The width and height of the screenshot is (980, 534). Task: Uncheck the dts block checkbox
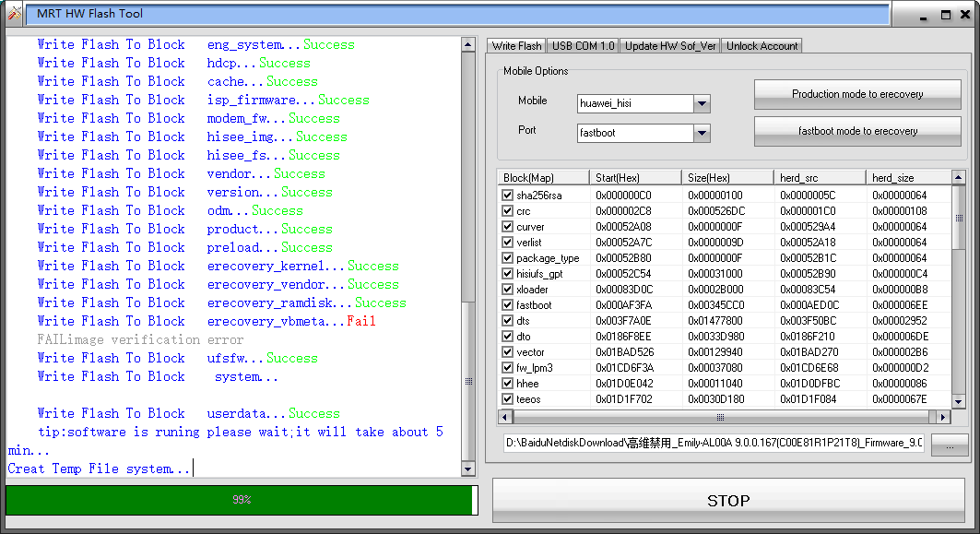click(x=507, y=320)
